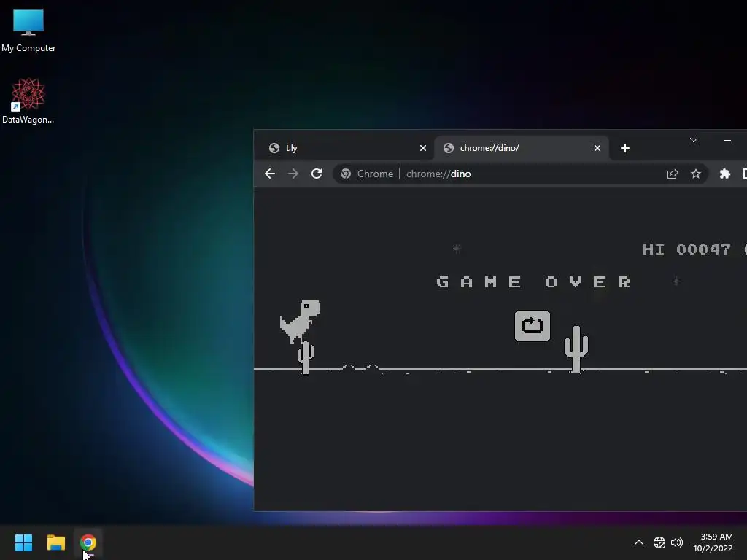Open a new Chrome tab

[x=625, y=148]
